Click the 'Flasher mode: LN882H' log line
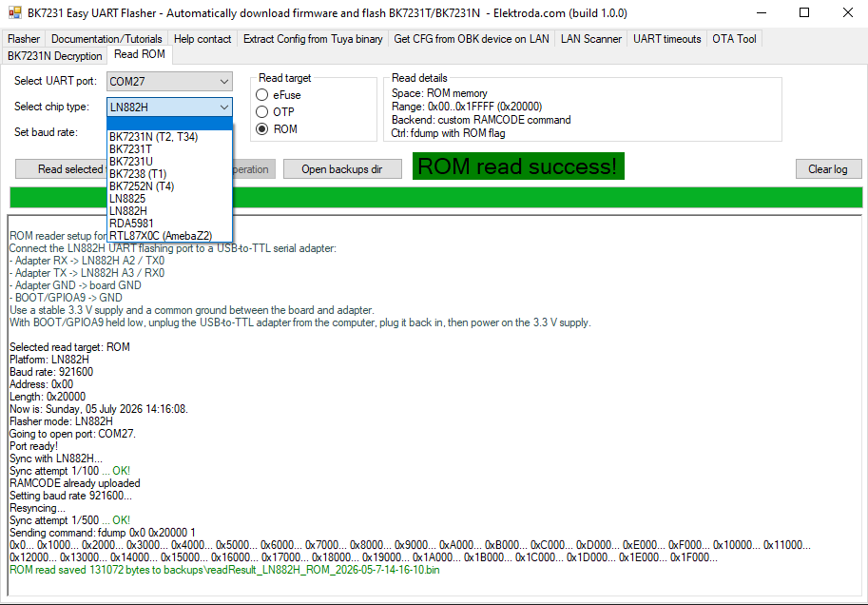 point(61,421)
